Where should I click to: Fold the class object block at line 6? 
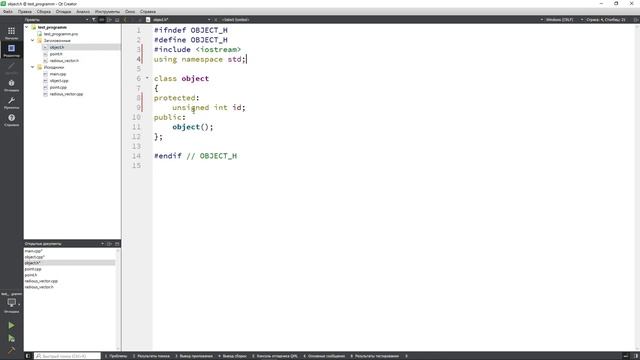point(147,78)
